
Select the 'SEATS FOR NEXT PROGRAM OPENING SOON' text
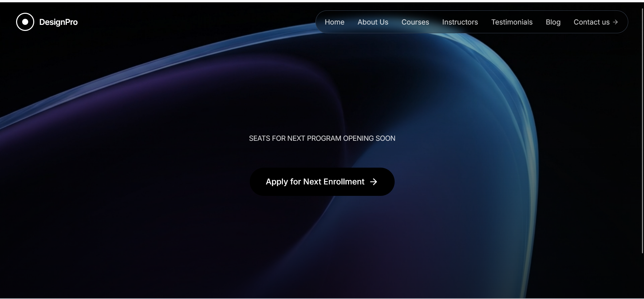322,138
